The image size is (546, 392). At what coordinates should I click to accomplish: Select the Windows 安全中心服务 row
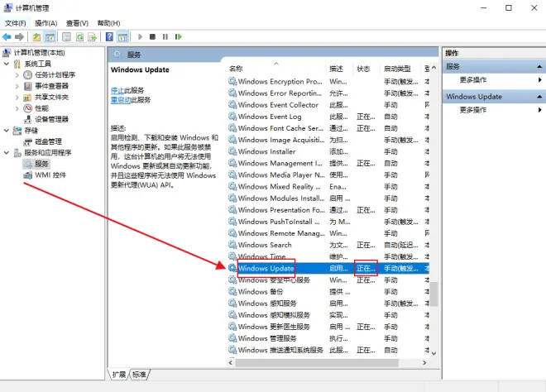328,280
